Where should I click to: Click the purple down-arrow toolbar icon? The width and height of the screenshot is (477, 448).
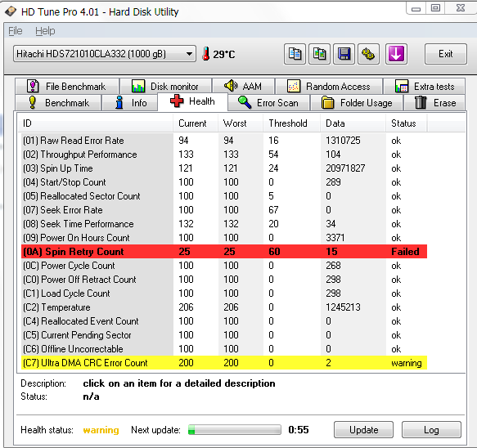point(396,54)
